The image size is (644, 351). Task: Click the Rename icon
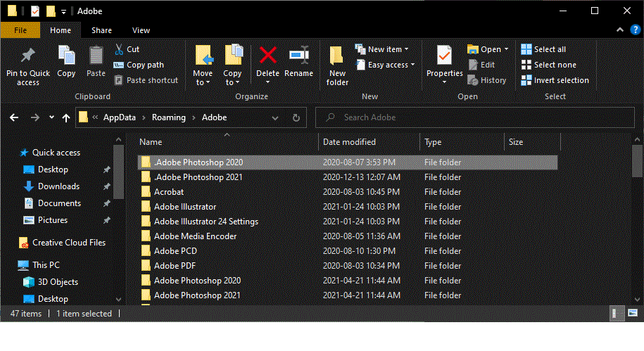coord(299,55)
